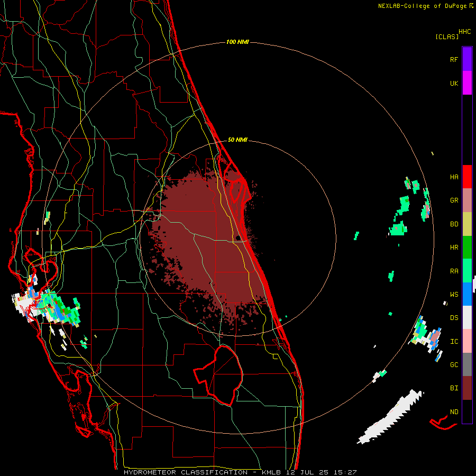Click 'HYDROMETEOR CLASSIFICATION' caption text
The width and height of the screenshot is (476, 476).
click(186, 472)
